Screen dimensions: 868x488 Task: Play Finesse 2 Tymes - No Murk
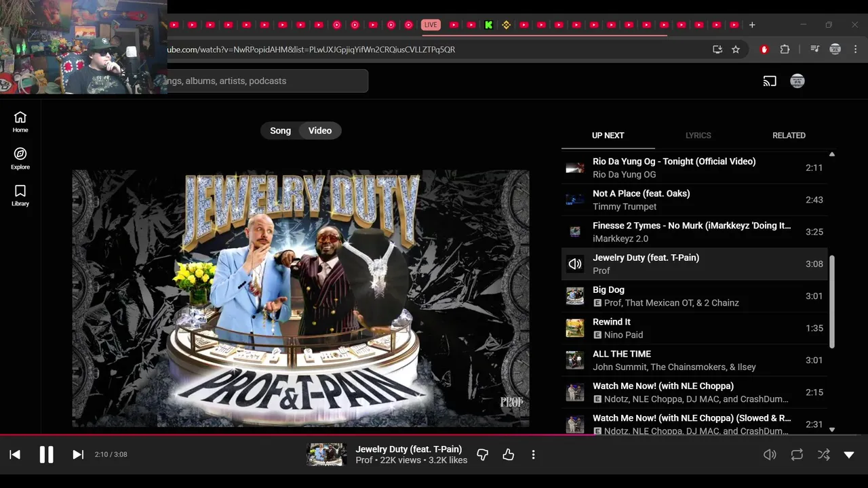pyautogui.click(x=694, y=232)
